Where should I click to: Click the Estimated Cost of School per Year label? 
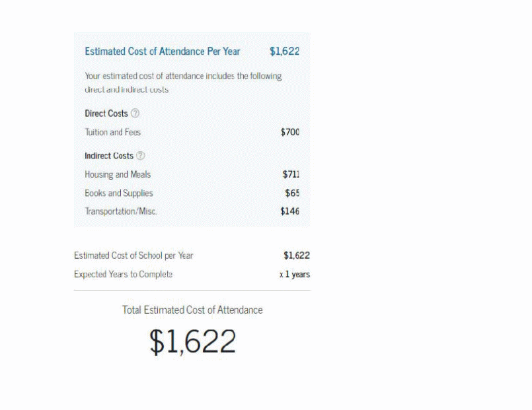[133, 256]
